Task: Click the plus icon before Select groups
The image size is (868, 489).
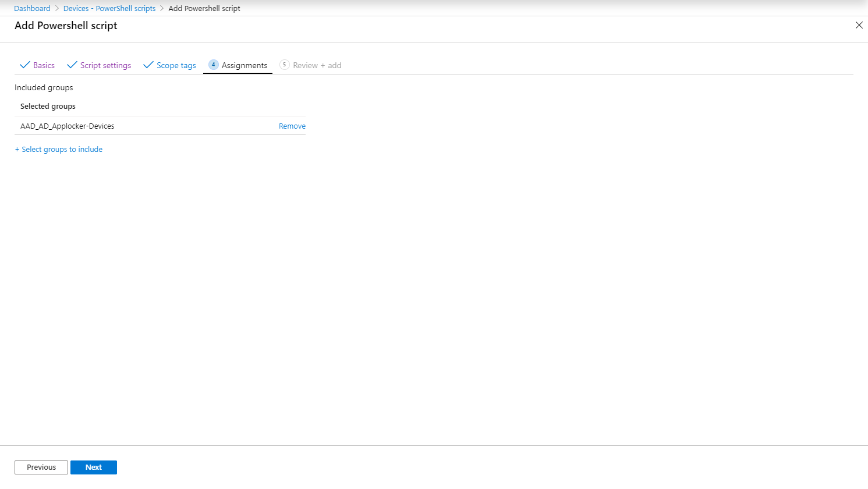Action: (x=17, y=150)
